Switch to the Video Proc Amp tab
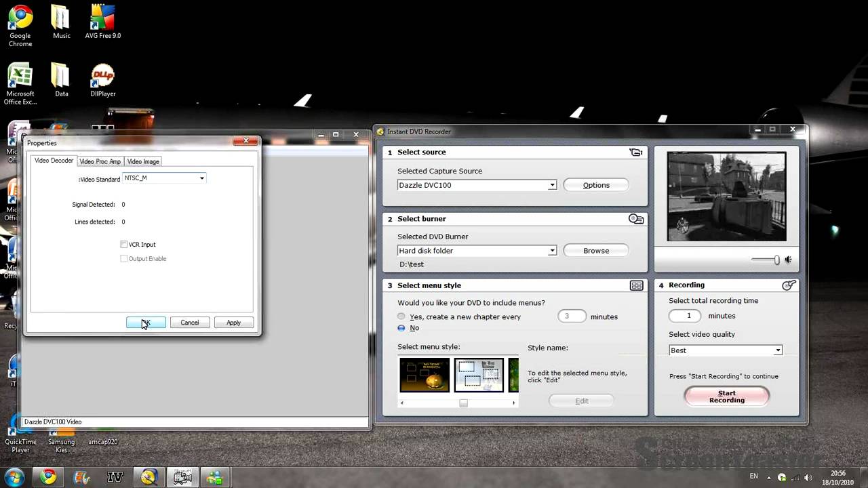Viewport: 868px width, 488px height. [x=100, y=161]
